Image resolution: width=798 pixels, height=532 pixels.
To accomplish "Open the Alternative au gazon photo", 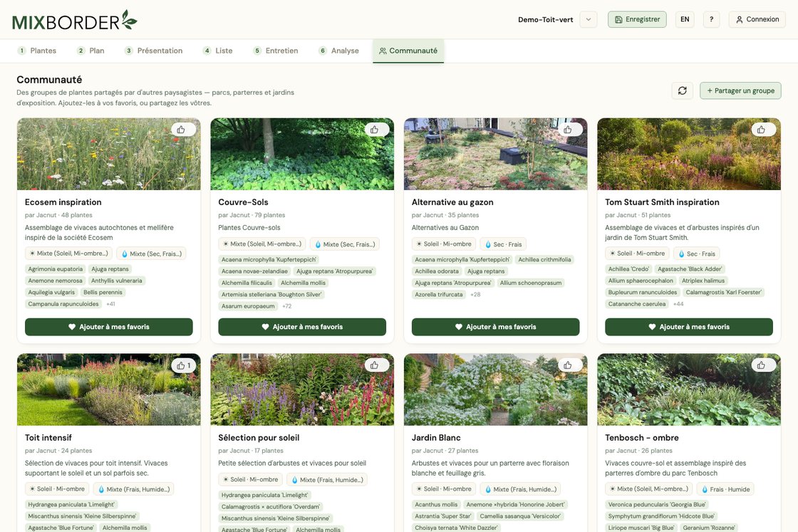I will coord(496,154).
